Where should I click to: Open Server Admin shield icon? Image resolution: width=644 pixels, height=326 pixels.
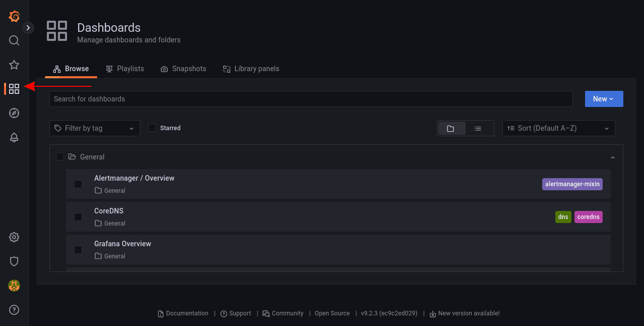click(x=14, y=261)
